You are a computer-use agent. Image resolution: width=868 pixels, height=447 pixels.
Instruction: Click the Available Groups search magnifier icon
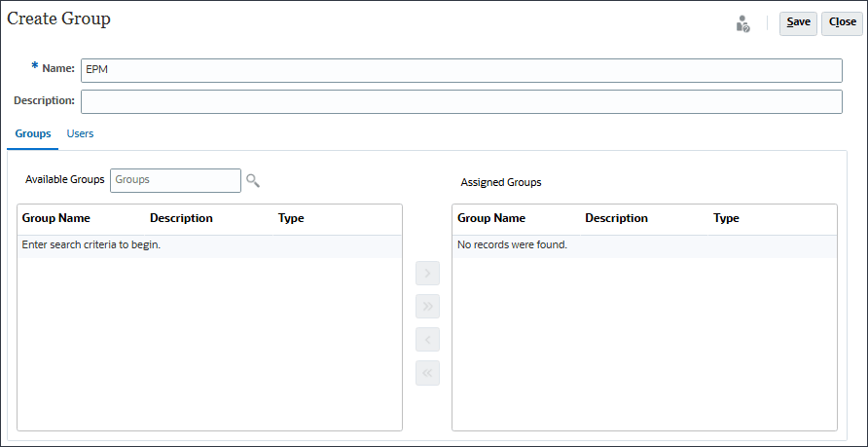(253, 180)
